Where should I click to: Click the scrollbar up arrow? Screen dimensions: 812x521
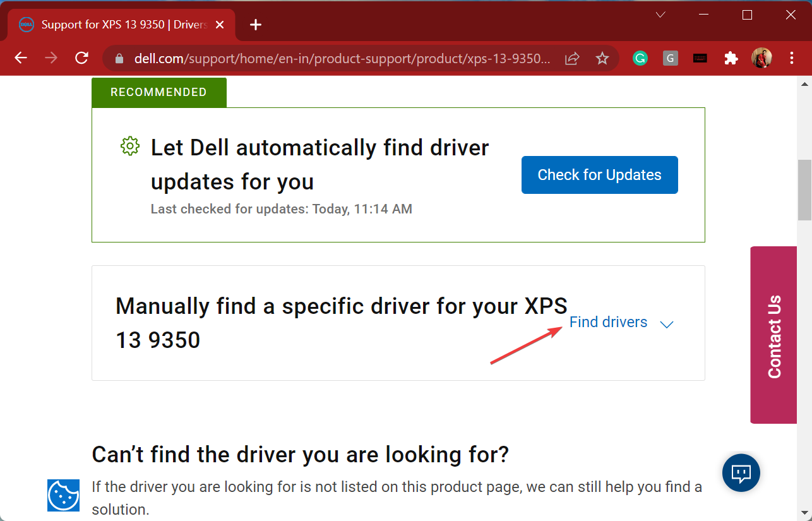(804, 84)
